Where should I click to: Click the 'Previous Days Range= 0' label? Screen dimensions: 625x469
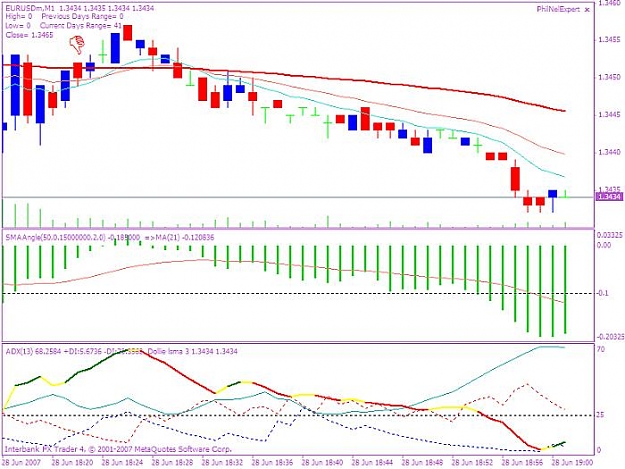[82, 17]
